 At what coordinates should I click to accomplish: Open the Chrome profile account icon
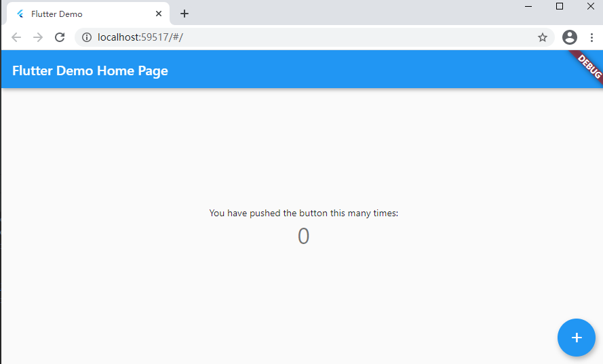tap(570, 37)
